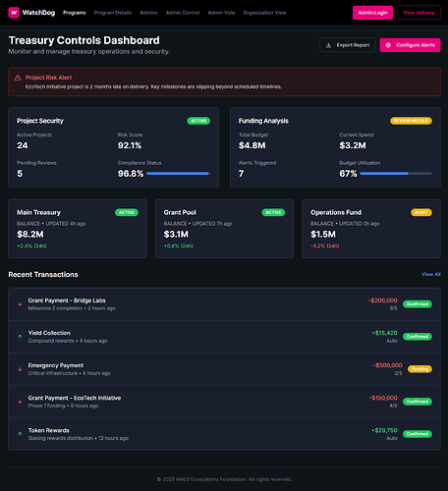The height and width of the screenshot is (491, 448).
Task: Click the down arrow beside EcoTech Initiative payment
Action: click(20, 402)
